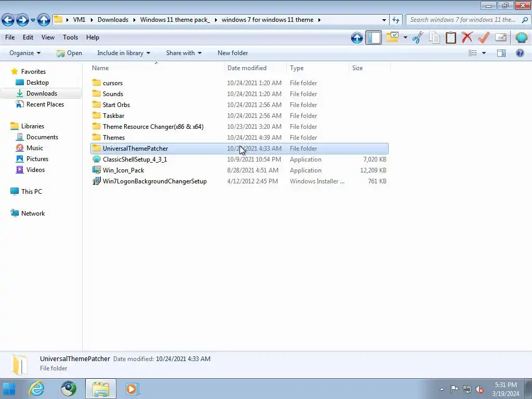Click Downloads in the address bar path
Viewport: 532px width, 399px height.
click(113, 20)
